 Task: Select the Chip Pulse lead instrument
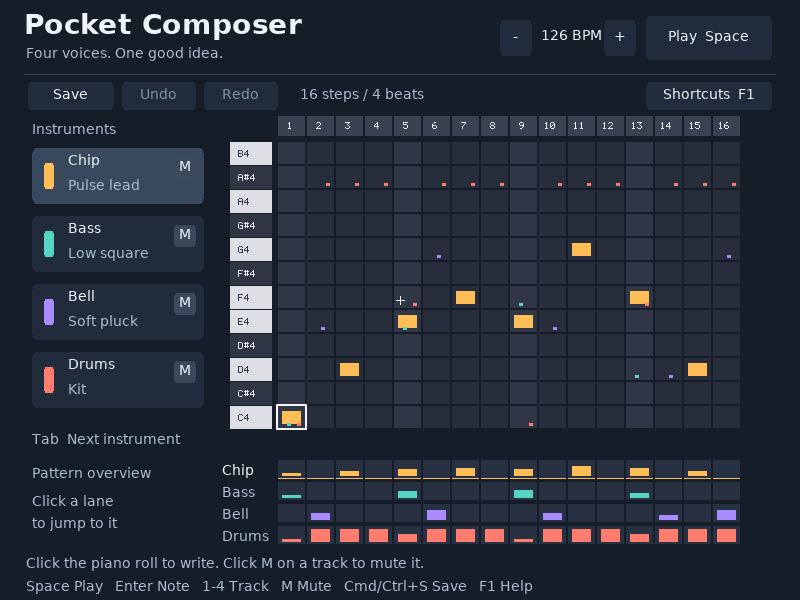[118, 176]
